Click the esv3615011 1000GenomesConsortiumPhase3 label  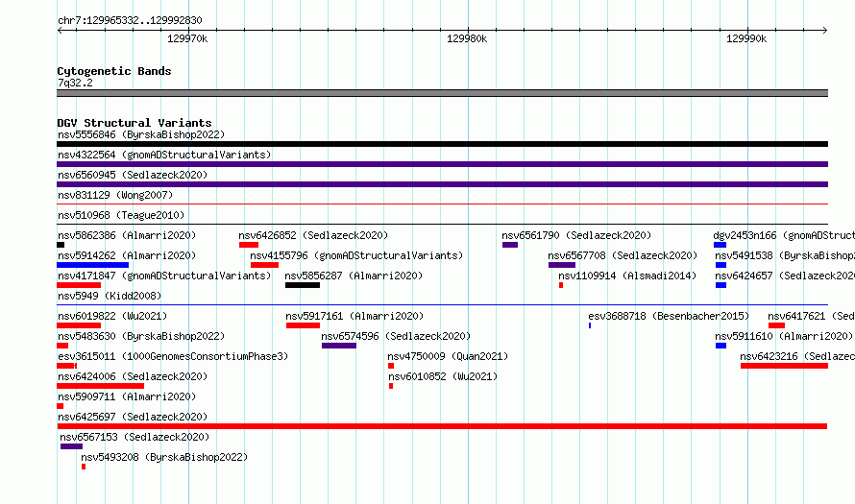pyautogui.click(x=173, y=356)
